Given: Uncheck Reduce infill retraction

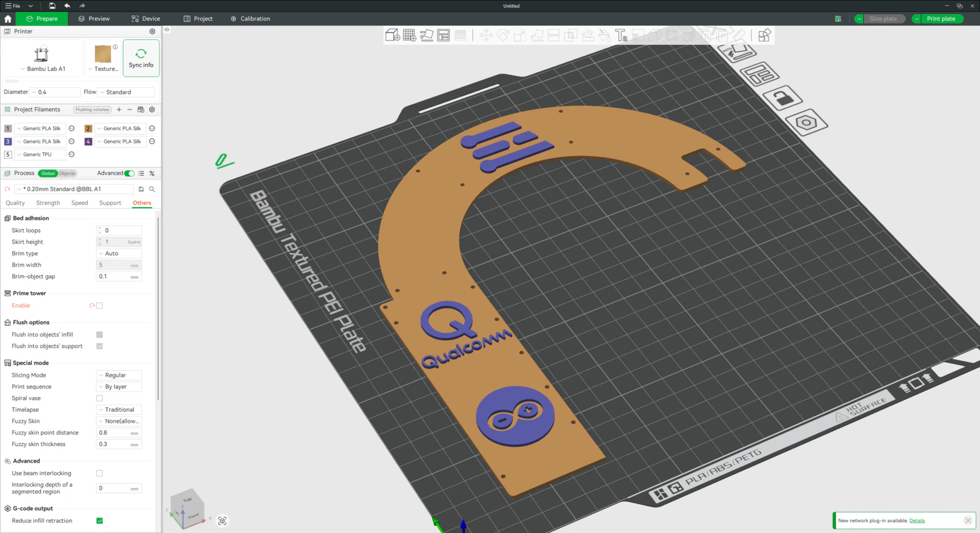Looking at the screenshot, I should pos(99,521).
